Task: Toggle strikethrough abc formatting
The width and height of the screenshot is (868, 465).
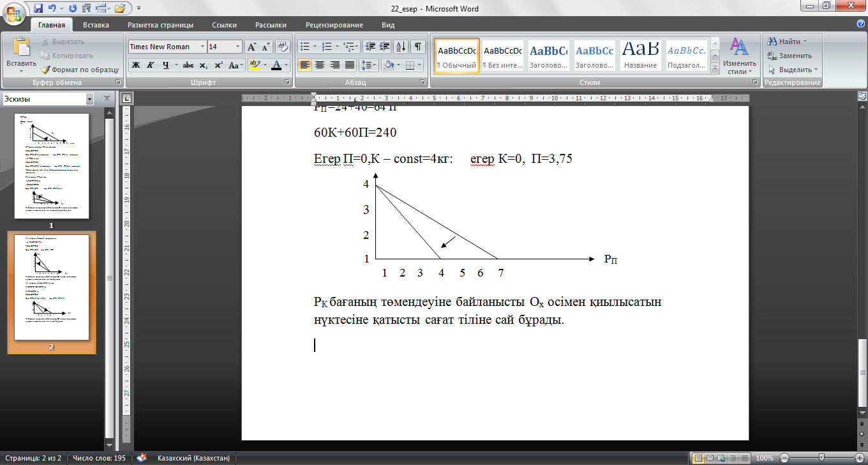Action: click(x=188, y=65)
